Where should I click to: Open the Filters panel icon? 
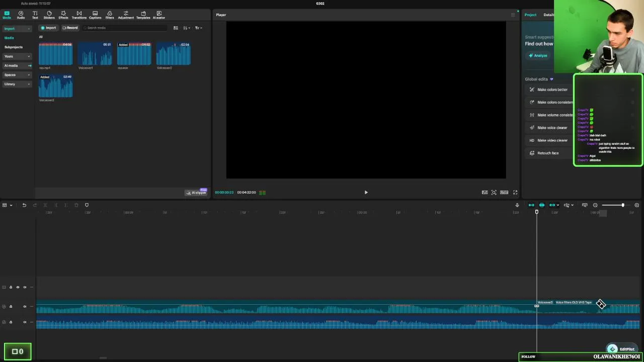pyautogui.click(x=110, y=15)
